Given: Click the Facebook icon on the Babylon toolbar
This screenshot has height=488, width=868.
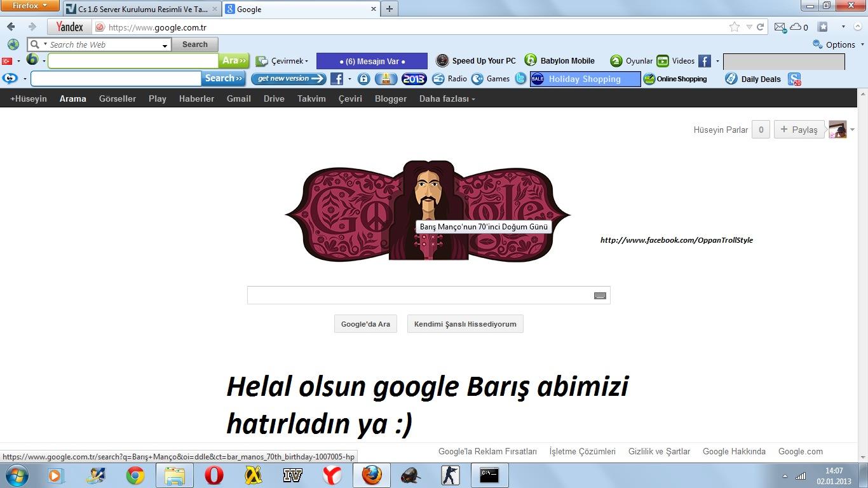Looking at the screenshot, I should [x=705, y=61].
